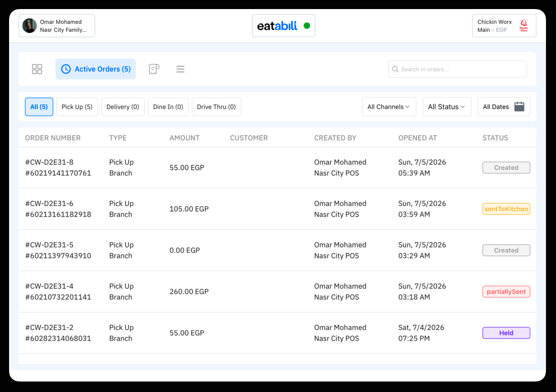
Task: Click the 0.00 EGP amount
Action: tap(185, 250)
